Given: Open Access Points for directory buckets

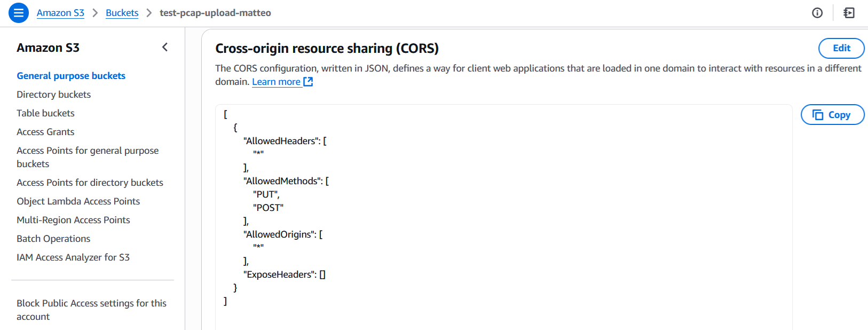Looking at the screenshot, I should point(90,183).
